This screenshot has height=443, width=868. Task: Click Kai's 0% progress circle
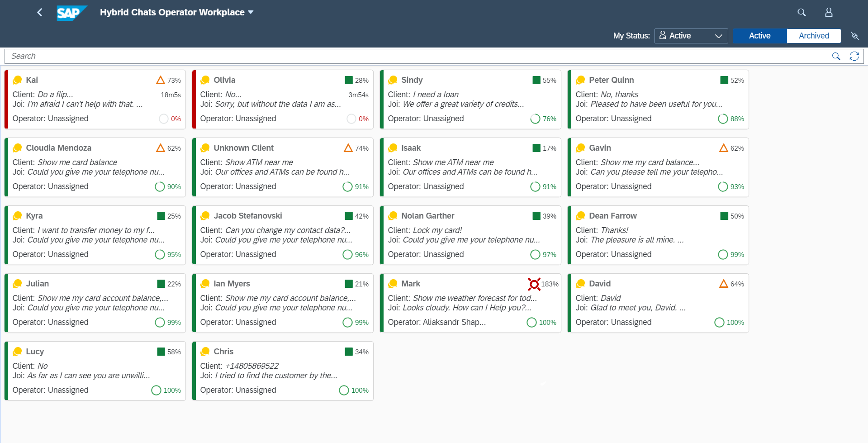click(164, 119)
